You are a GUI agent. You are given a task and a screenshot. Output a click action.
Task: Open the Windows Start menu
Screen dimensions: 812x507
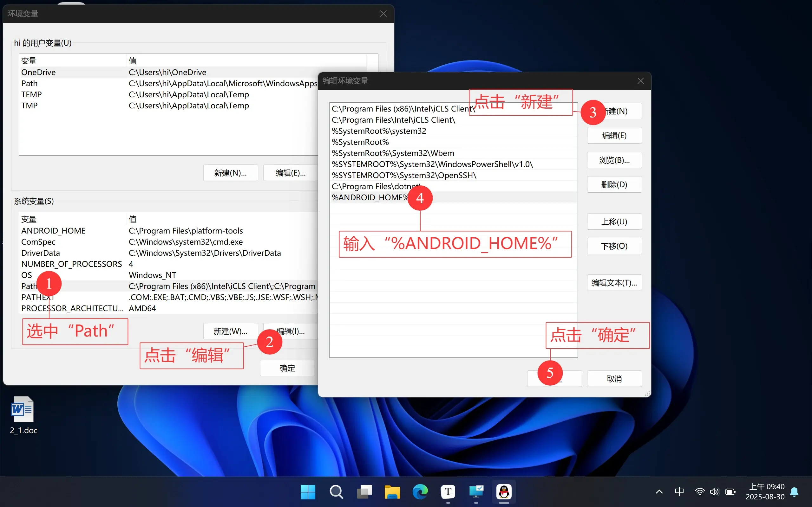coord(308,492)
